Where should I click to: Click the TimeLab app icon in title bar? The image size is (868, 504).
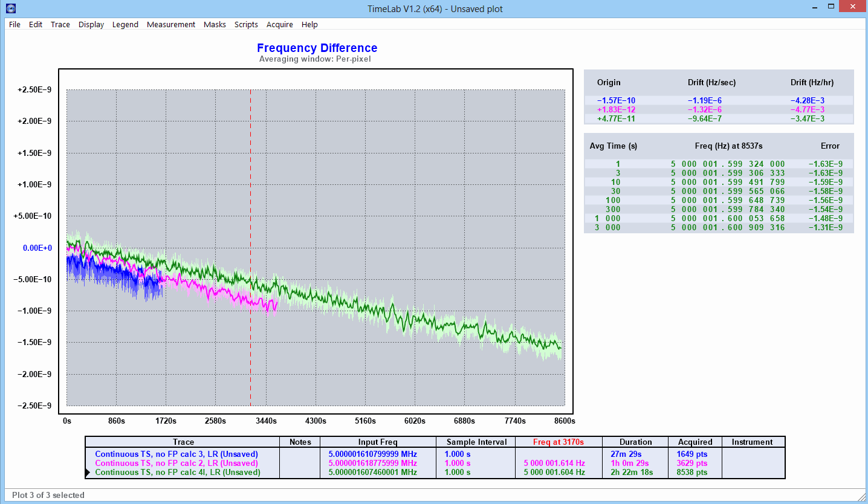pyautogui.click(x=10, y=8)
